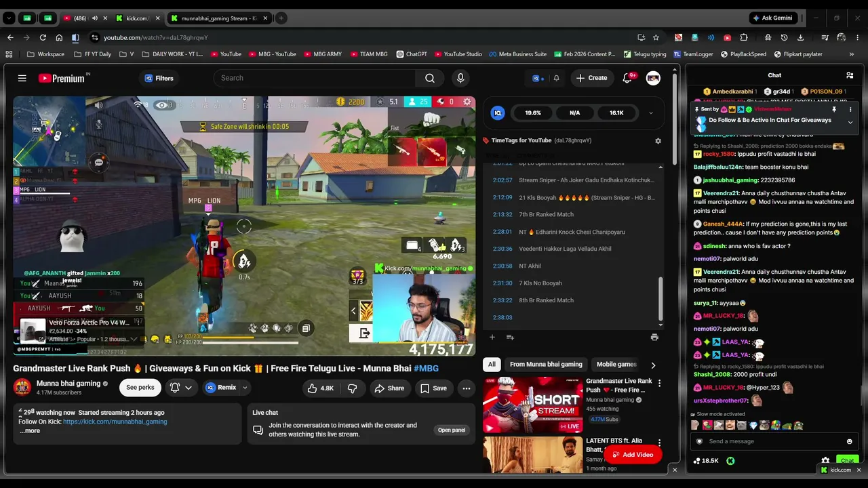Switch to the kick.com browser tab
The width and height of the screenshot is (868, 488).
click(x=137, y=18)
